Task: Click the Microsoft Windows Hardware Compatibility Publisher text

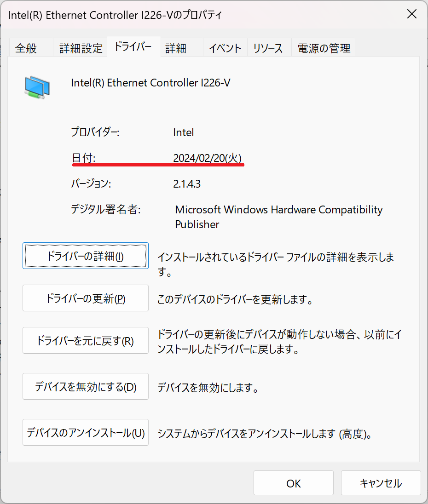Action: pos(279,217)
